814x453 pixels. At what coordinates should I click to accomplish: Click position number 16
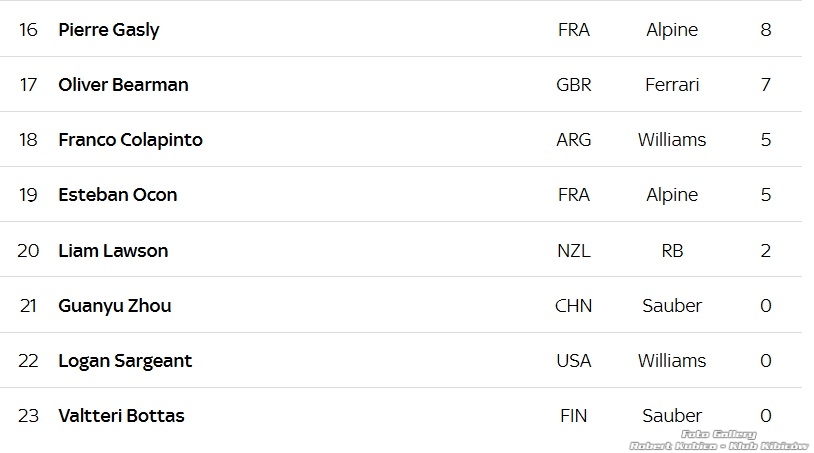28,30
